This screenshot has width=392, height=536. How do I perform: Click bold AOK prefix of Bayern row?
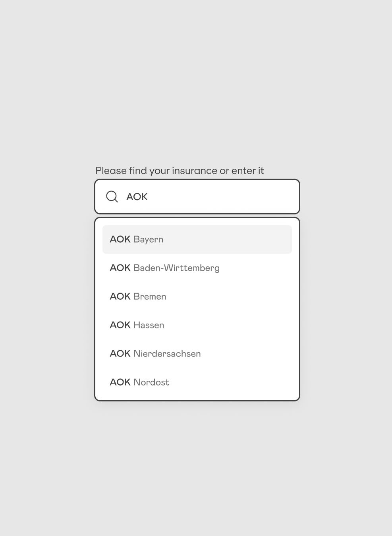tap(120, 239)
